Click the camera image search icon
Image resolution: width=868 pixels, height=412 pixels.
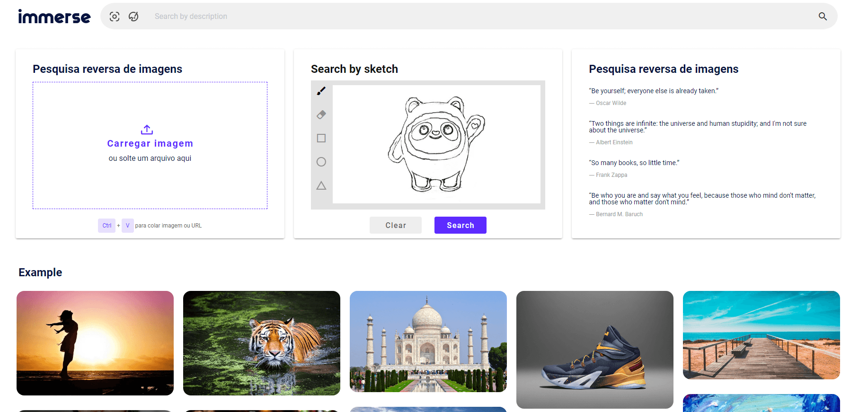[115, 17]
